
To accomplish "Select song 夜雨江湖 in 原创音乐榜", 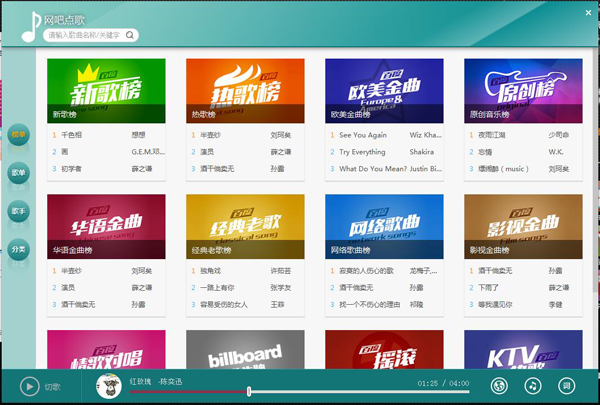I will 492,135.
